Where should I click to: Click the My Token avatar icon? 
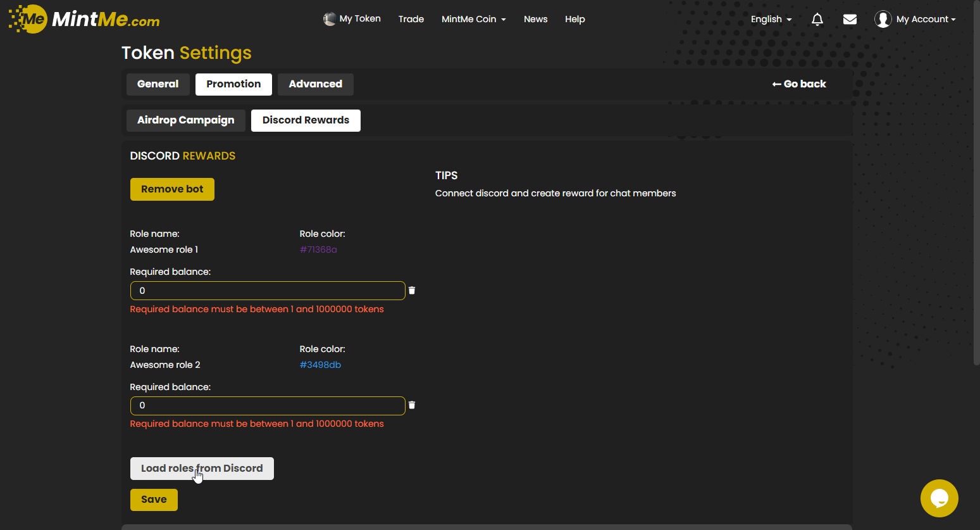[x=330, y=19]
